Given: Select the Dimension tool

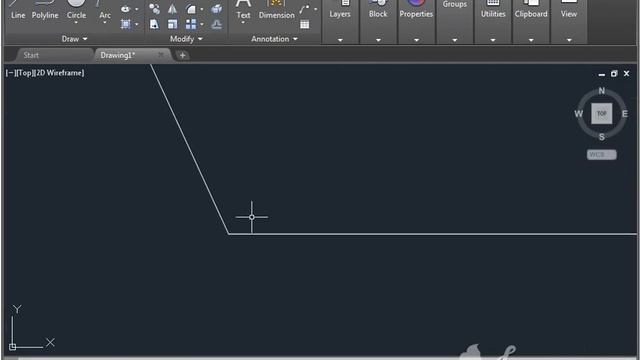Looking at the screenshot, I should tap(276, 10).
